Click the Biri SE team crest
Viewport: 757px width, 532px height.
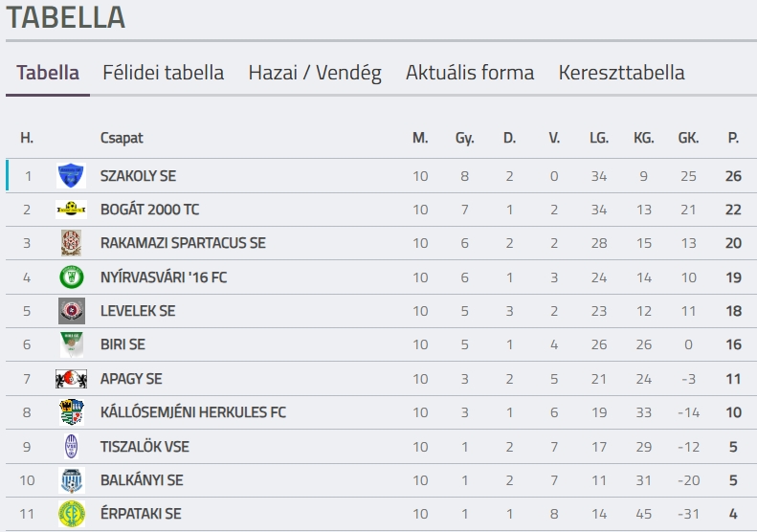coord(71,344)
